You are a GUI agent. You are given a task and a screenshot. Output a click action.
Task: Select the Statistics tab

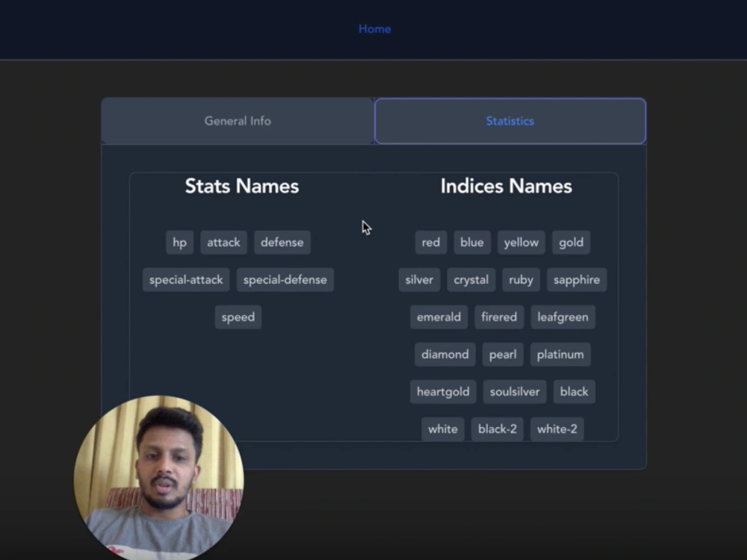(x=510, y=121)
